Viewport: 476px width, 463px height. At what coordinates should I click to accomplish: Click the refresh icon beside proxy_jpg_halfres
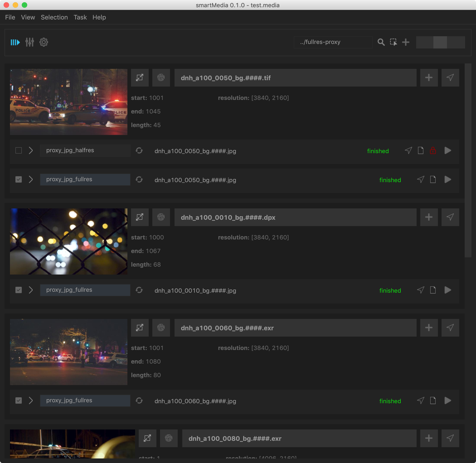tap(139, 151)
